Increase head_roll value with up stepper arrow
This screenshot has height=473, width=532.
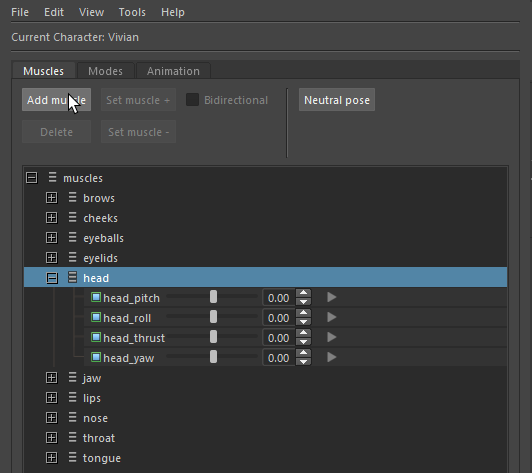pyautogui.click(x=303, y=313)
